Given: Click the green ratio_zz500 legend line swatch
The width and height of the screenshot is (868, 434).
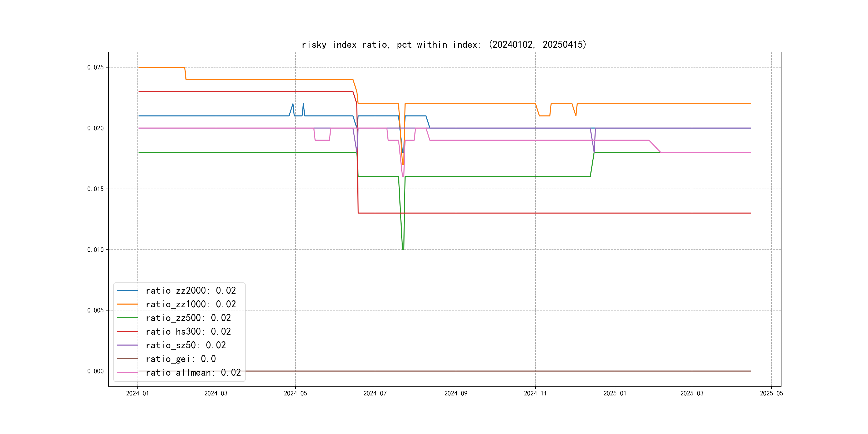Looking at the screenshot, I should tap(127, 318).
